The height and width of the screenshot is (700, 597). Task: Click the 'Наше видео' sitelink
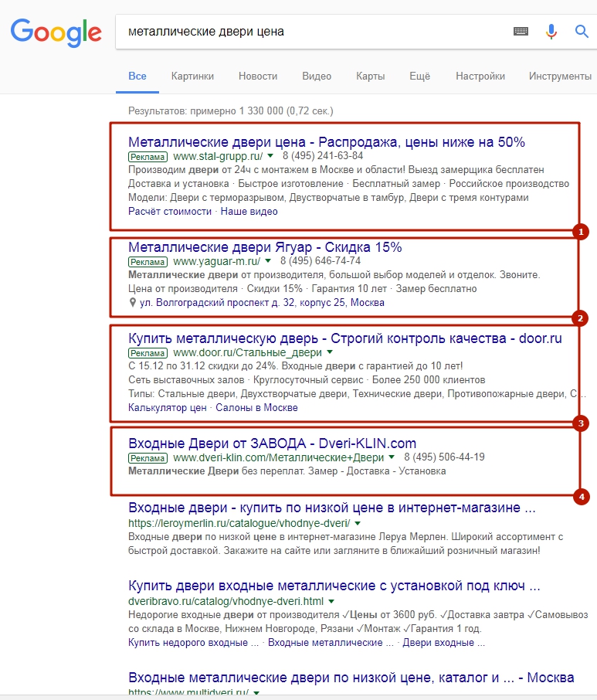(249, 212)
